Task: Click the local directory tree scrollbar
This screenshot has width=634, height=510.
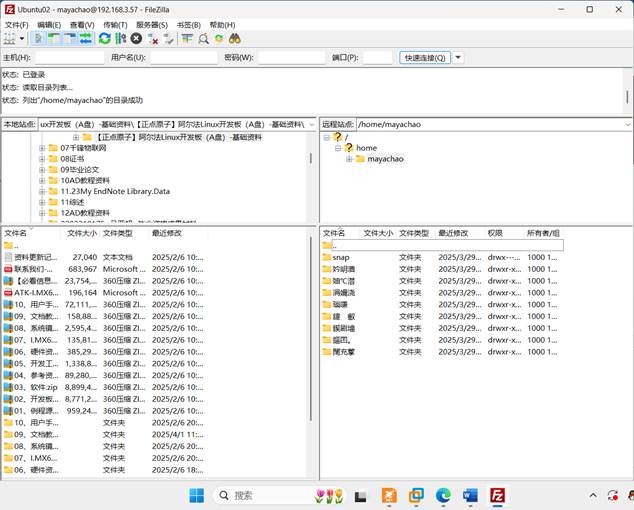Action: tap(311, 158)
